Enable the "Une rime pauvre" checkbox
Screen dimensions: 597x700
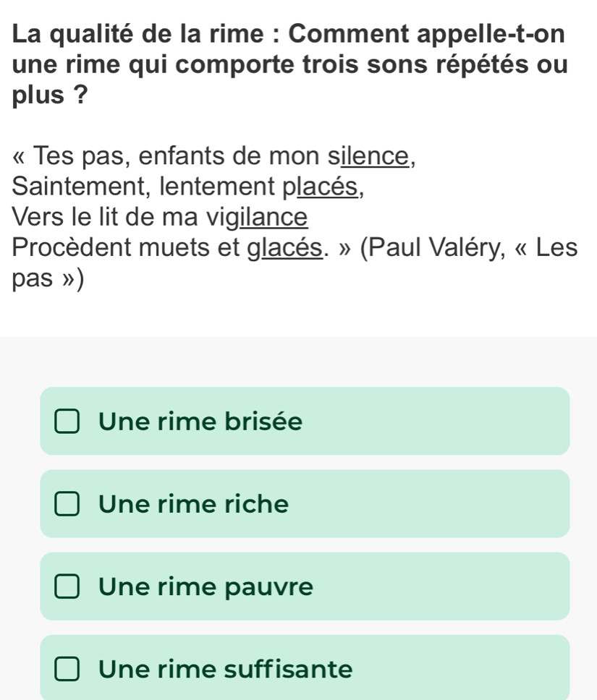(x=67, y=586)
